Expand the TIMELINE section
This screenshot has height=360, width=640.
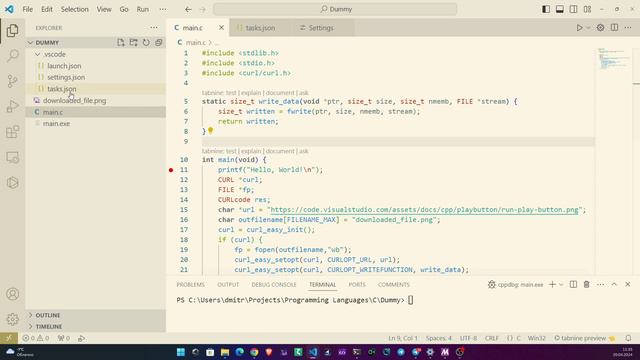(48, 327)
